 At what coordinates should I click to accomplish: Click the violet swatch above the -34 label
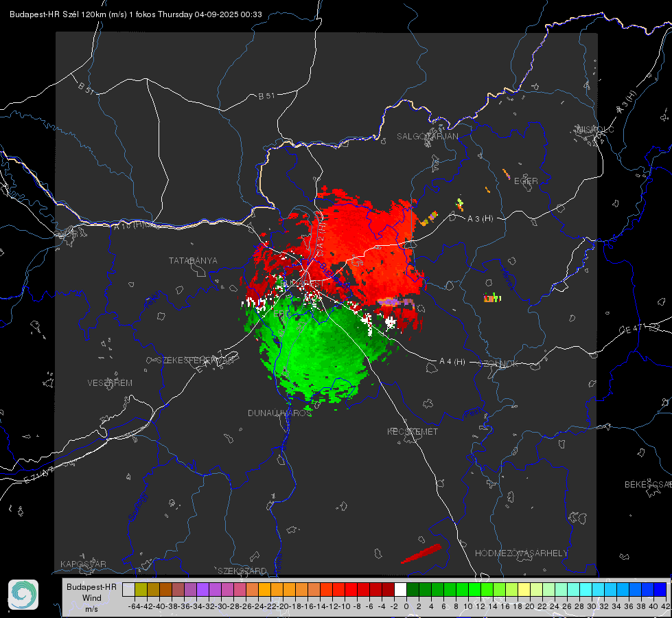pyautogui.click(x=202, y=589)
